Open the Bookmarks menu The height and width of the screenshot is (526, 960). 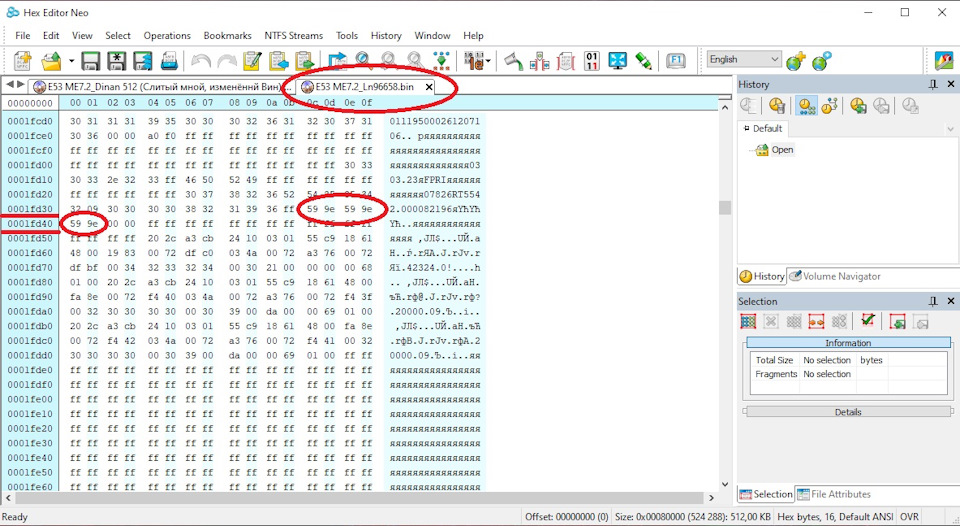pos(228,36)
